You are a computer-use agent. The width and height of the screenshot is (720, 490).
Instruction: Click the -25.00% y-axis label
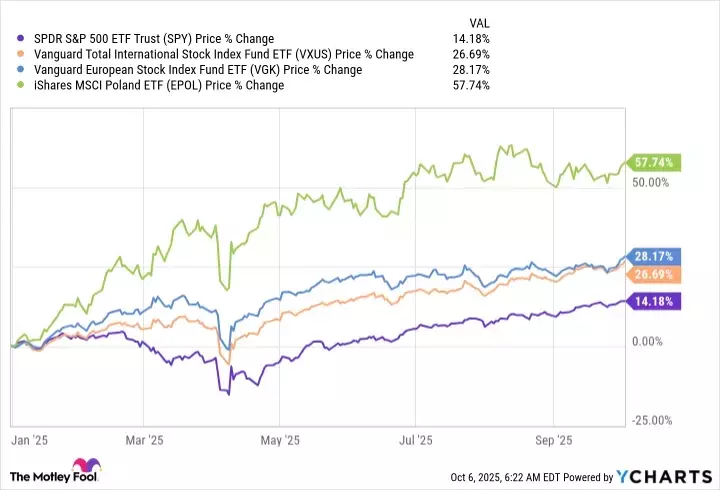point(651,421)
